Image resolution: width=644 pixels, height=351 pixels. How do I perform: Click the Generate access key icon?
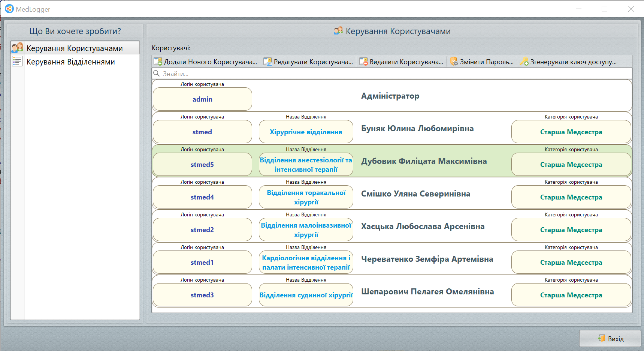click(524, 62)
